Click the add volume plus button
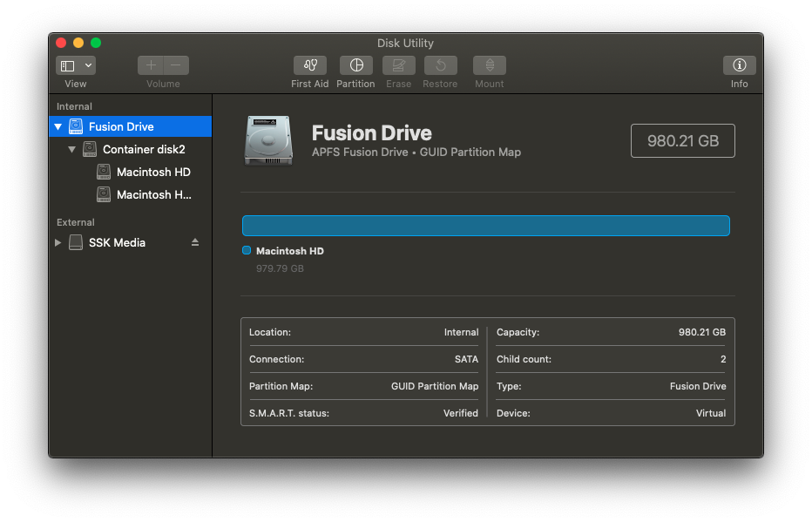The width and height of the screenshot is (812, 522). pos(151,65)
